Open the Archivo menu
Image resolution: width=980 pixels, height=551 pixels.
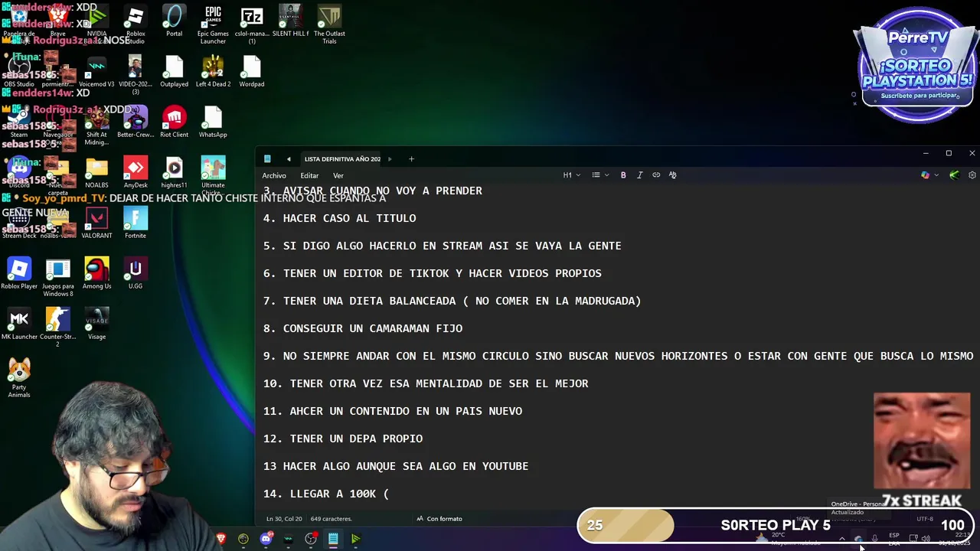[x=274, y=175]
